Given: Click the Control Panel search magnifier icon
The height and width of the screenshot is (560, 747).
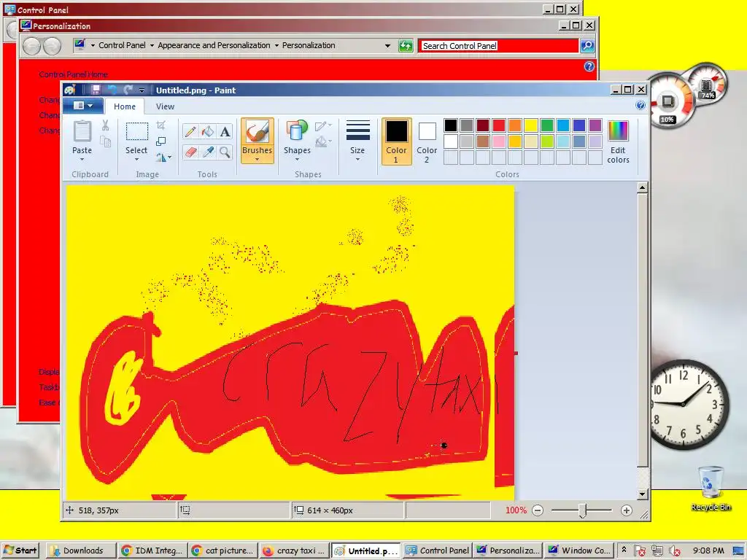Looking at the screenshot, I should [x=587, y=46].
